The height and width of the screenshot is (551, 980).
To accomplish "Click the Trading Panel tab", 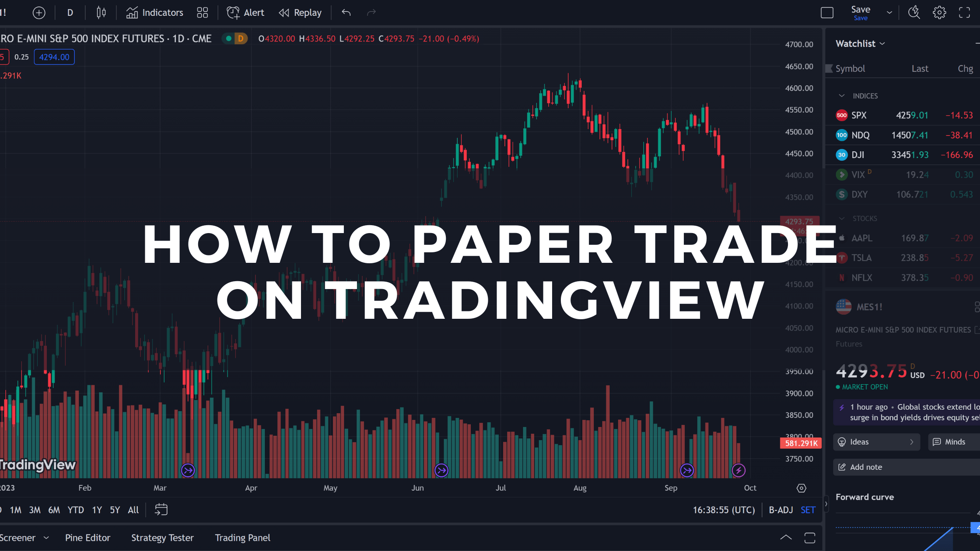I will coord(242,537).
